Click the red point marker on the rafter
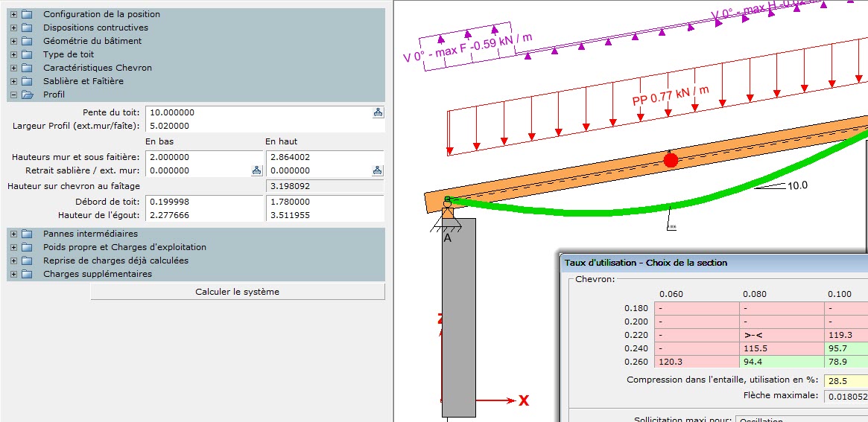The image size is (868, 422). pos(671,160)
